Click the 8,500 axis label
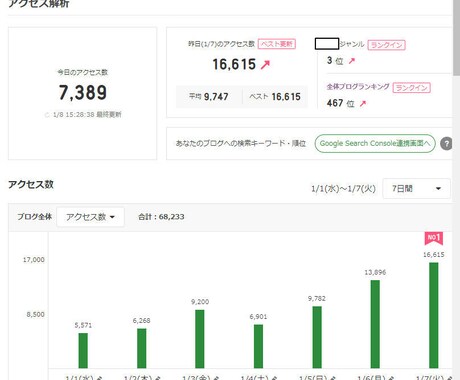The image size is (460, 380). (35, 315)
